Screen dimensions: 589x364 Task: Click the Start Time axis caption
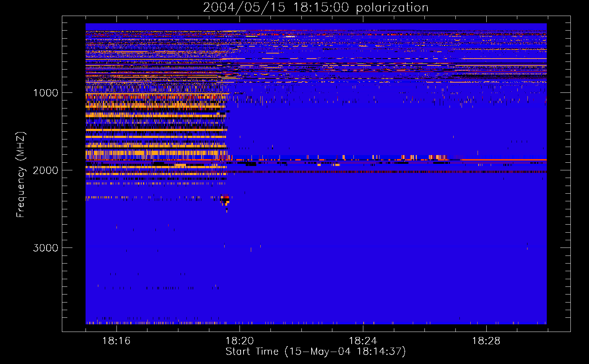pos(316,352)
